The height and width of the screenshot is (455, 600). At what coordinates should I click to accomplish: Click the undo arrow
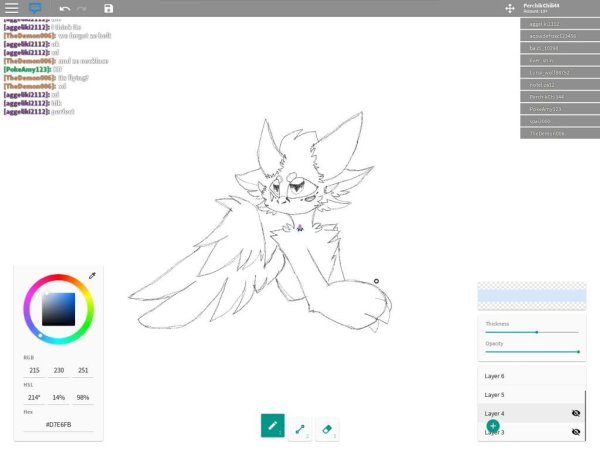[65, 8]
